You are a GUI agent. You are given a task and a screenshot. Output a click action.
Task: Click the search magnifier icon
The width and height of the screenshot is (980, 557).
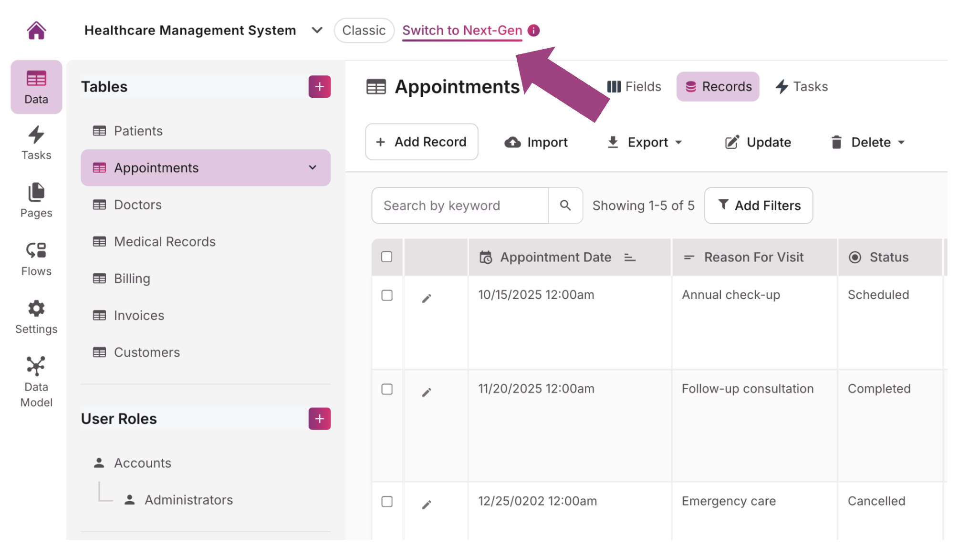click(565, 206)
